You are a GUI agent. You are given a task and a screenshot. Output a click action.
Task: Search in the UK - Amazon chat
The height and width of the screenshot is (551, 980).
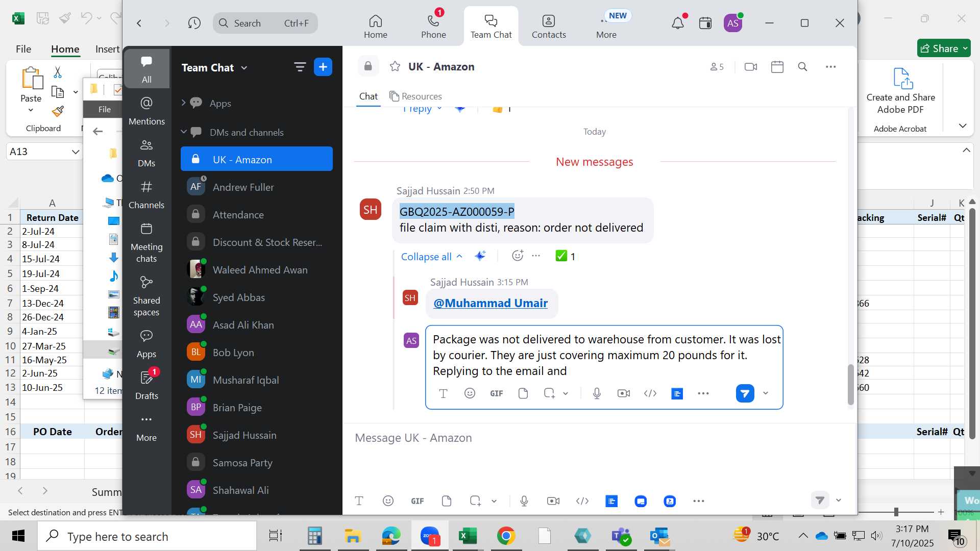[x=803, y=67]
